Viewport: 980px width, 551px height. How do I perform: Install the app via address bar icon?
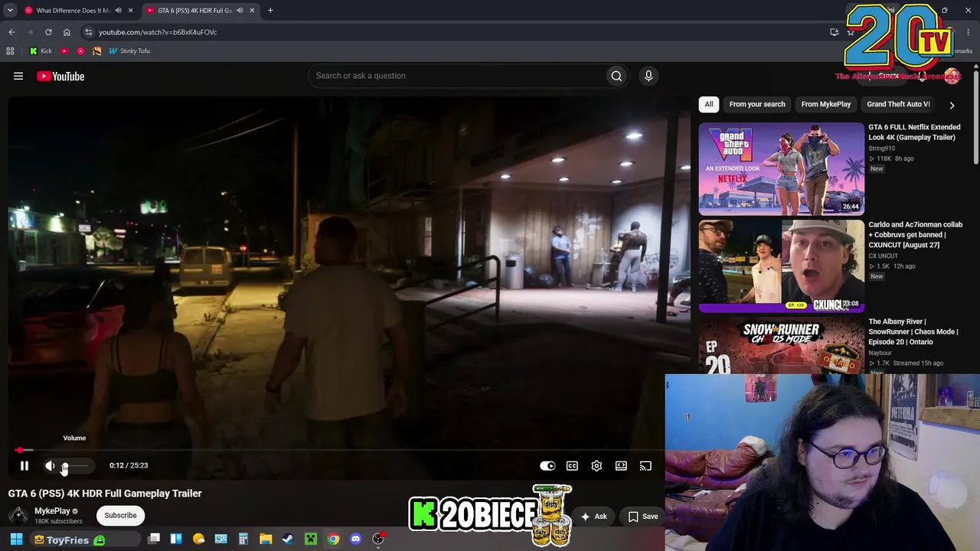coord(835,32)
